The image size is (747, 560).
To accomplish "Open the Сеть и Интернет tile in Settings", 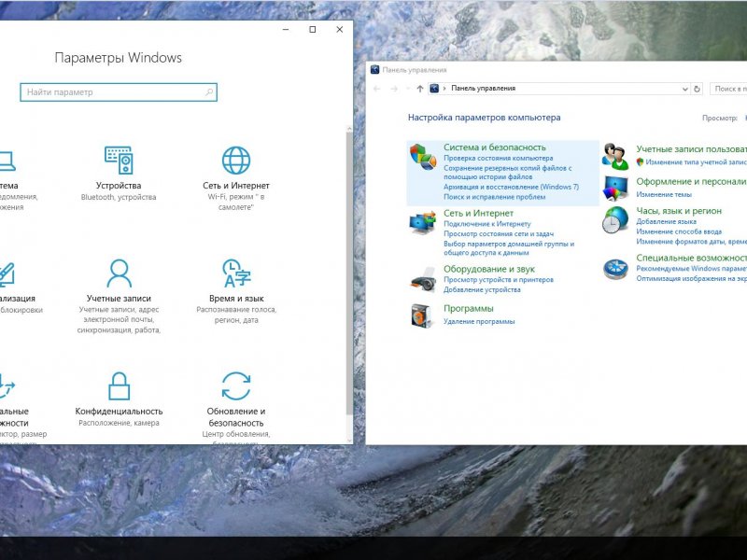I will click(x=236, y=178).
